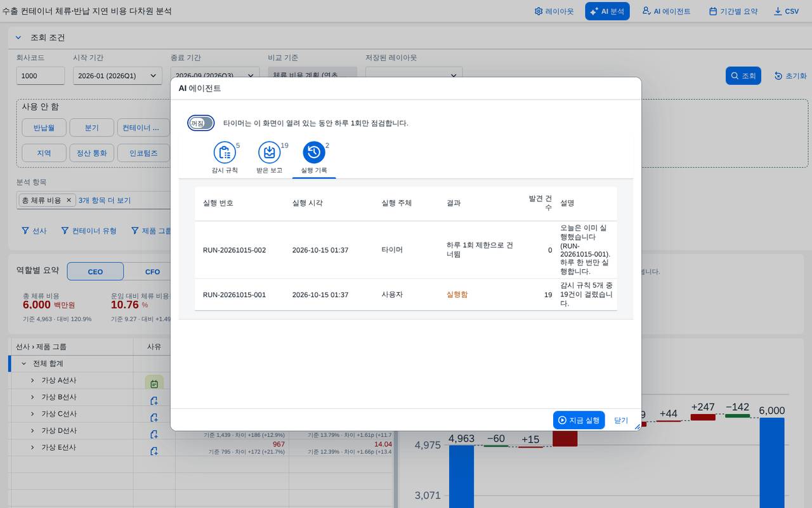
Task: Collapse the 전체 합계 tree row
Action: 24,364
